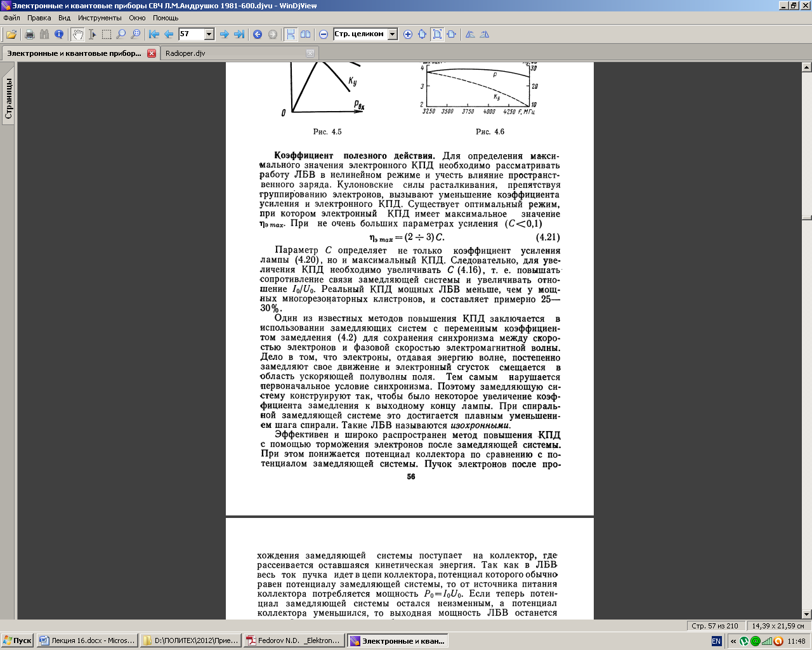Viewport: 812px width, 650px height.
Task: Jump to the last page
Action: (239, 34)
